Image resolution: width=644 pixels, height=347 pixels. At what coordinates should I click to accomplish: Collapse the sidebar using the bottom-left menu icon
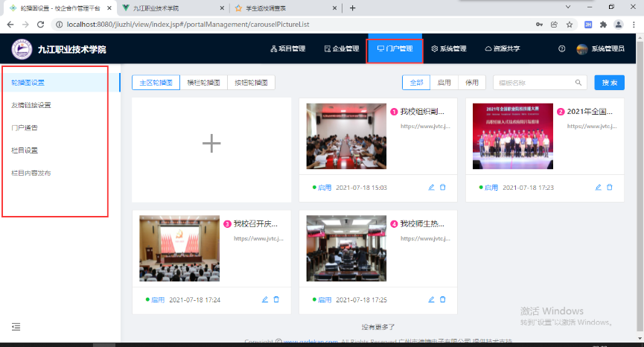click(x=16, y=326)
